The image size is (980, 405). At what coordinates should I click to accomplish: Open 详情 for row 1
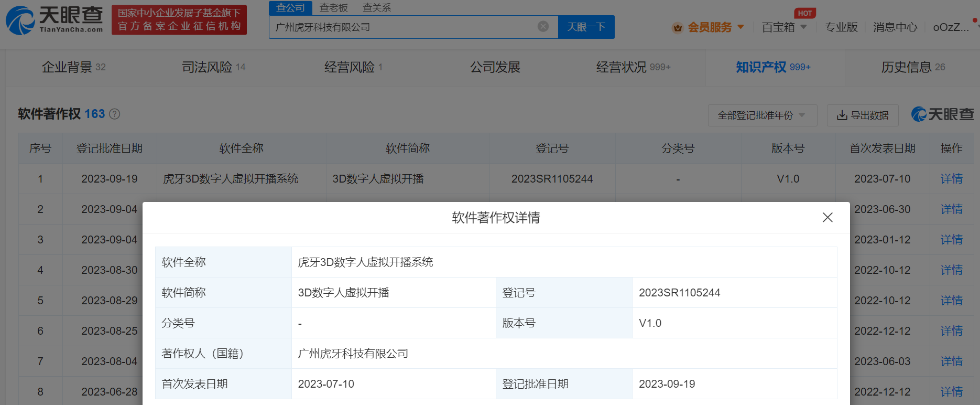tap(952, 179)
